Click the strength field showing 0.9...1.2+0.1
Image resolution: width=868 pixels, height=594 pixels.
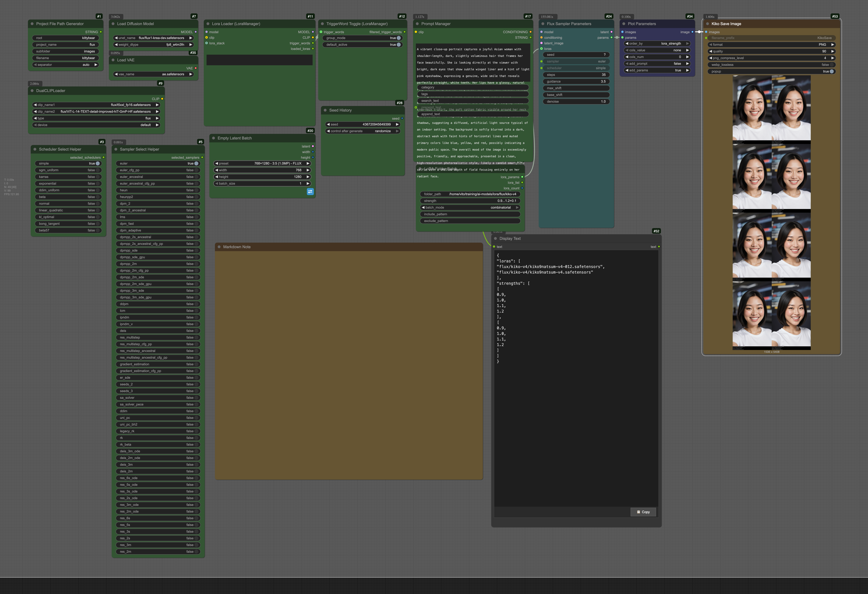pyautogui.click(x=470, y=201)
